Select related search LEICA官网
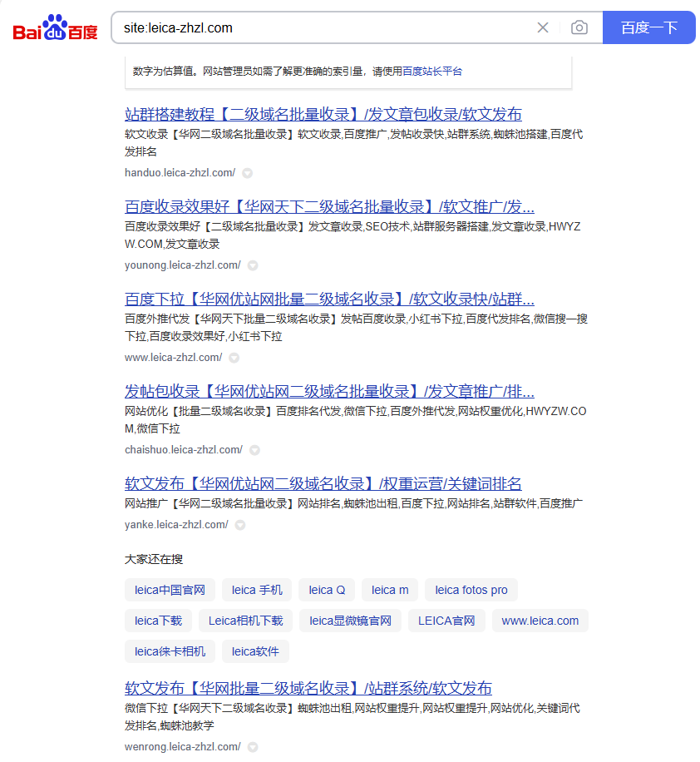The width and height of the screenshot is (700, 762). (x=446, y=621)
